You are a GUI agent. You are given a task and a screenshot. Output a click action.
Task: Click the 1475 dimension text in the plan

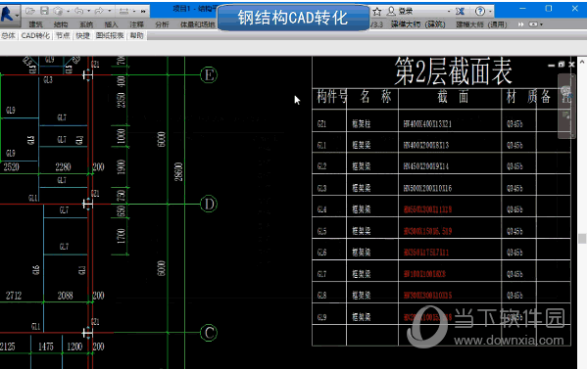[46, 346]
